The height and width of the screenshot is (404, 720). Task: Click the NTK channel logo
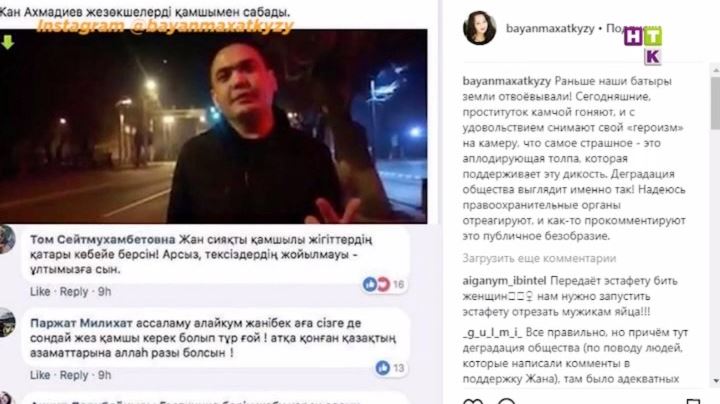click(x=643, y=45)
